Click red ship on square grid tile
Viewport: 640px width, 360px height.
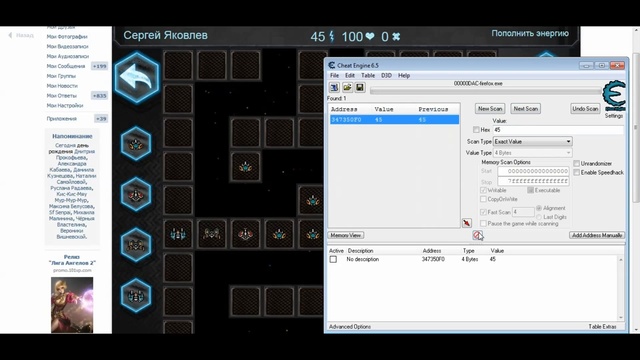[x=245, y=234]
